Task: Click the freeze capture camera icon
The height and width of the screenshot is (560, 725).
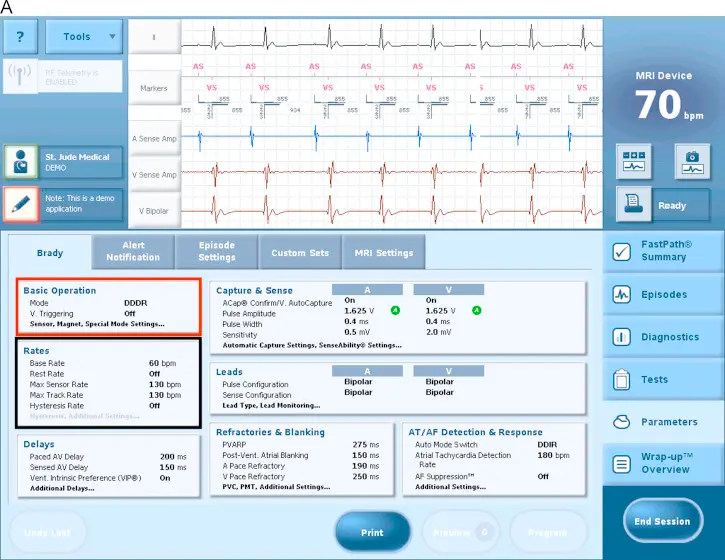Action: point(692,163)
